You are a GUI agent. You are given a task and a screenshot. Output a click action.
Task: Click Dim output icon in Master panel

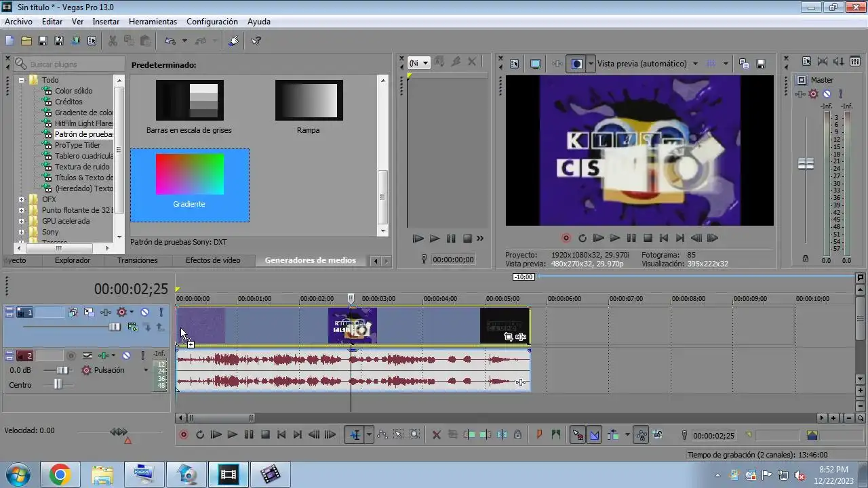tap(840, 61)
